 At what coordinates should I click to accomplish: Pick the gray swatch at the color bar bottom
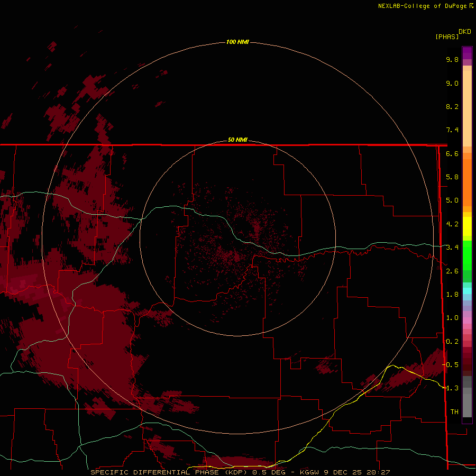click(x=467, y=406)
